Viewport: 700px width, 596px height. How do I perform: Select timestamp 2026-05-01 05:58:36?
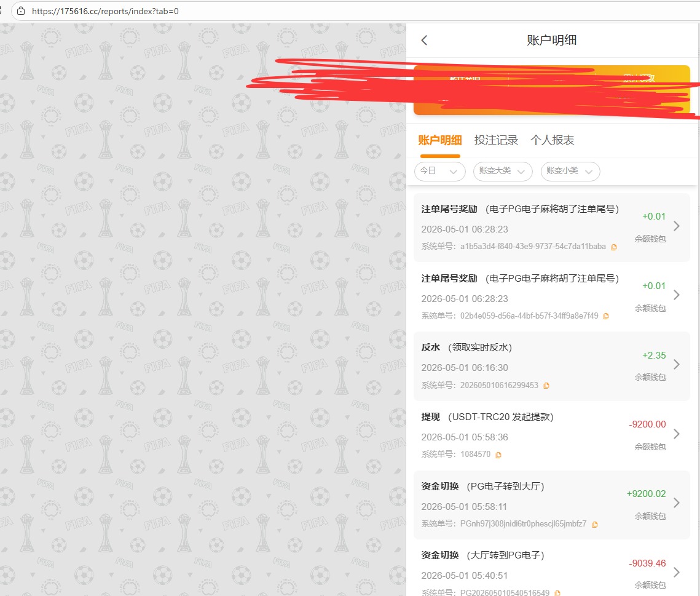pyautogui.click(x=465, y=437)
